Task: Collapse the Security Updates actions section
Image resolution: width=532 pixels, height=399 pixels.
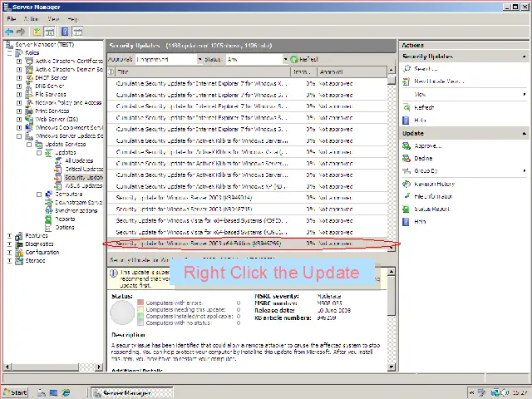Action: point(525,57)
